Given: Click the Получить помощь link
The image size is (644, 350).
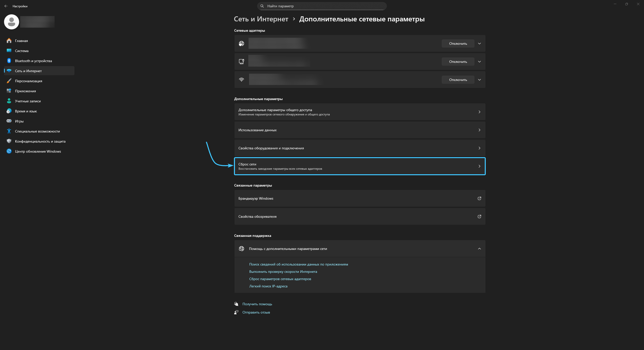Looking at the screenshot, I should [x=257, y=304].
